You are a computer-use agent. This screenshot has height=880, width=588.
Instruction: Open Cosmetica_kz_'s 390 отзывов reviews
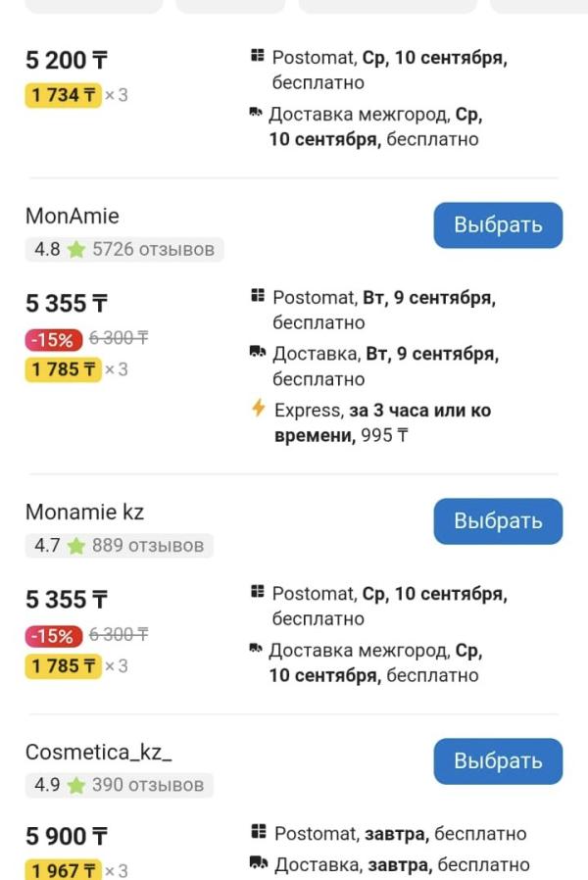(x=148, y=785)
